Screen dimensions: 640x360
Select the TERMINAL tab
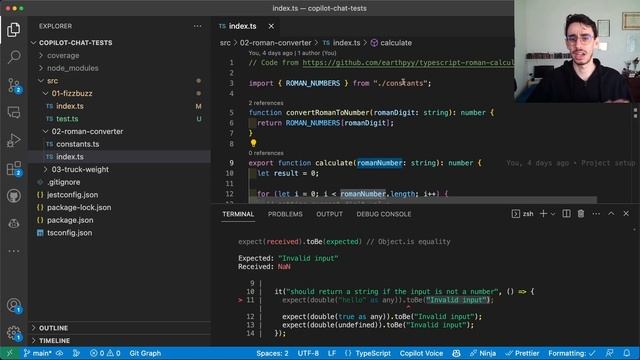point(238,214)
